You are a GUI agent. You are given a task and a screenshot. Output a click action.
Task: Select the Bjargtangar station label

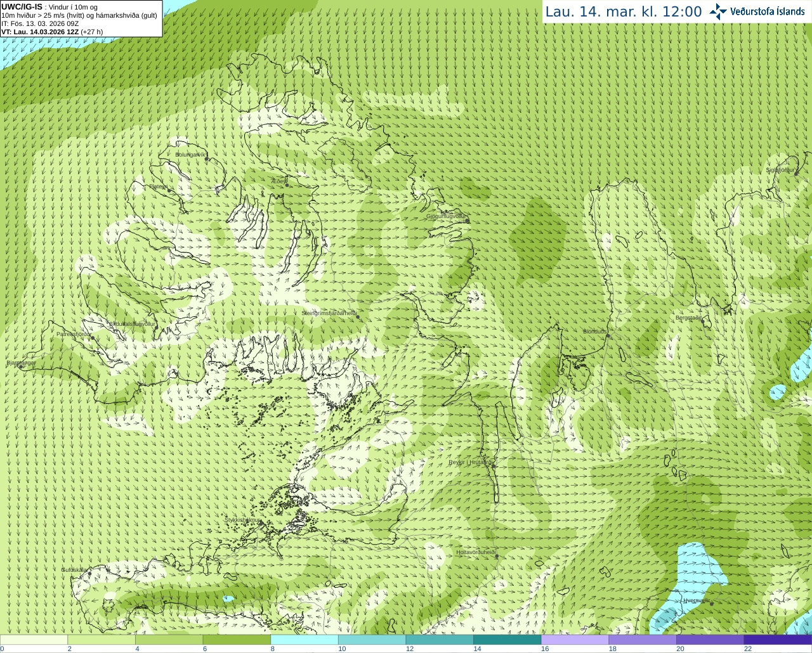(x=21, y=363)
